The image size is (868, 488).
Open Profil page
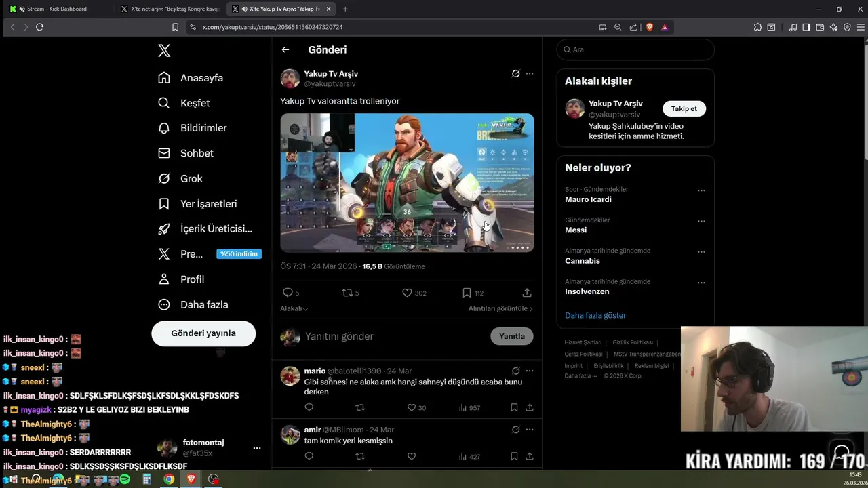pyautogui.click(x=181, y=279)
